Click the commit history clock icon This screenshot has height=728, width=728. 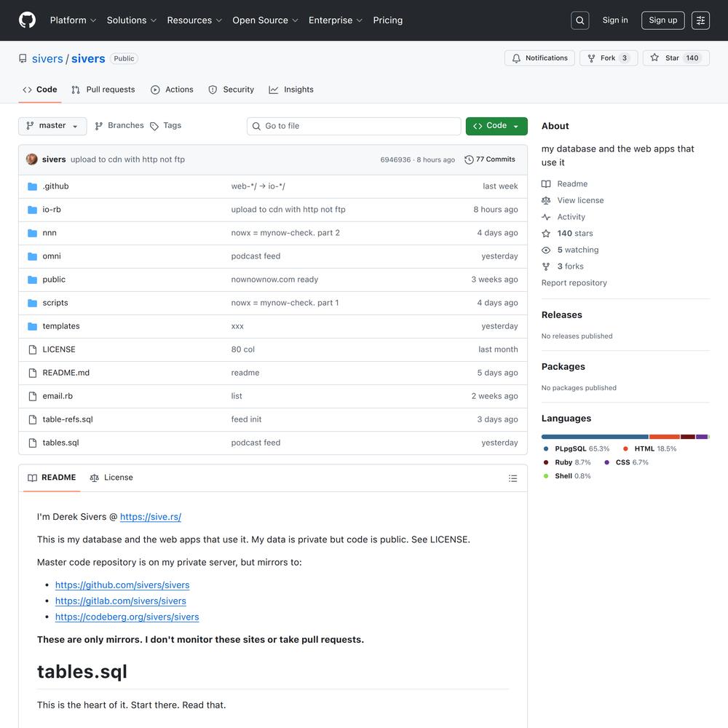pyautogui.click(x=469, y=159)
